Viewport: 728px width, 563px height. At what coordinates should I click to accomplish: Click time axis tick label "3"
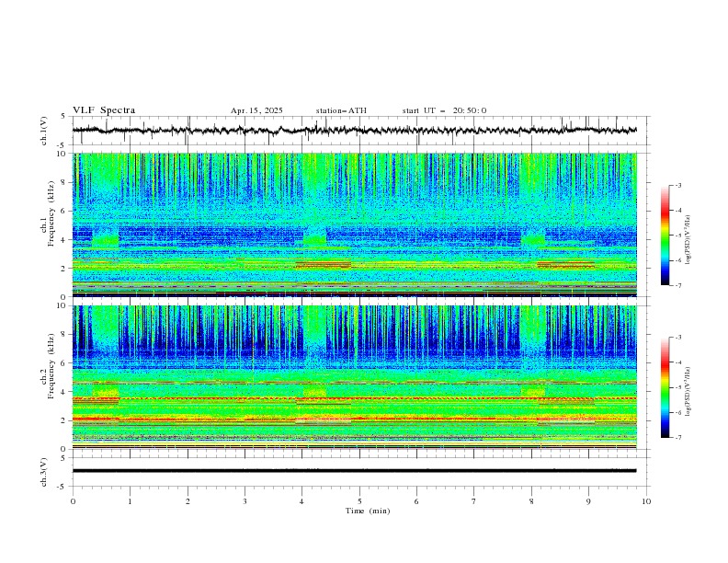coord(245,501)
